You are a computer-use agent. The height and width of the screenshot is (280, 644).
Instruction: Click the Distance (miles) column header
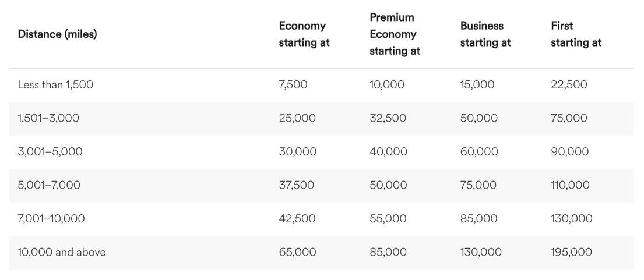[x=57, y=34]
